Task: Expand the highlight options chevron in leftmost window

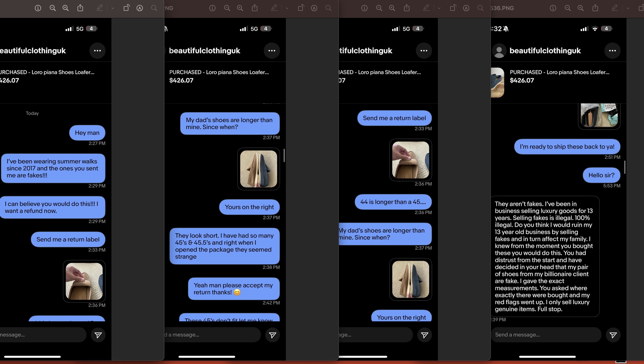Action: tap(113, 8)
